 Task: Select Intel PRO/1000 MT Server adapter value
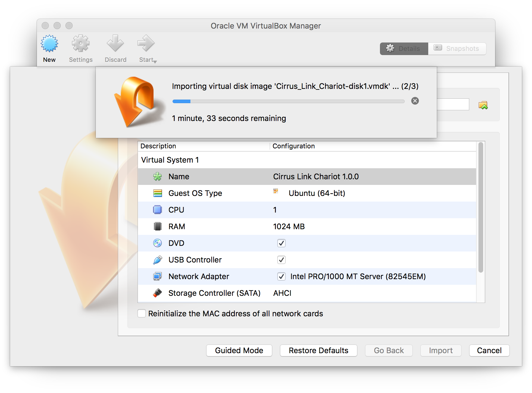pos(358,276)
